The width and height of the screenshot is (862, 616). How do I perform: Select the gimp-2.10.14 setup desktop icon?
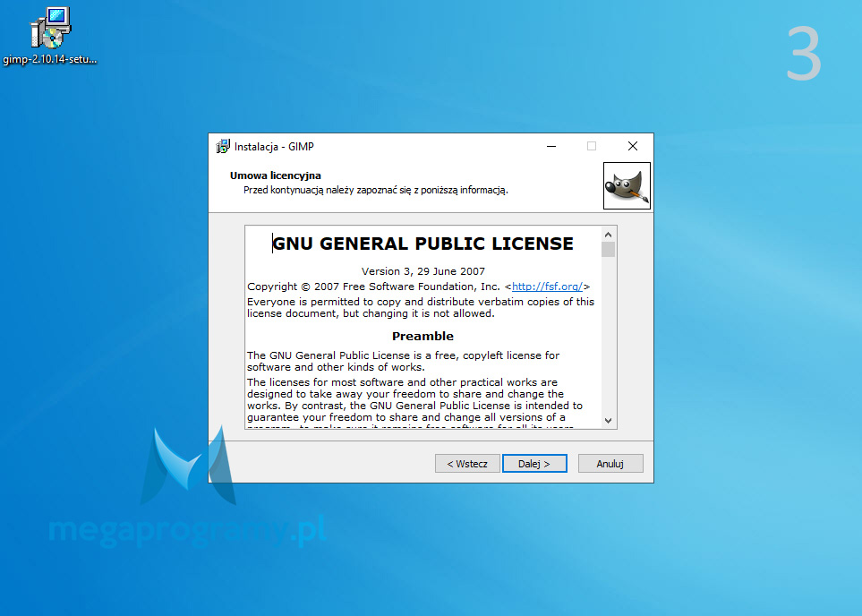50,37
